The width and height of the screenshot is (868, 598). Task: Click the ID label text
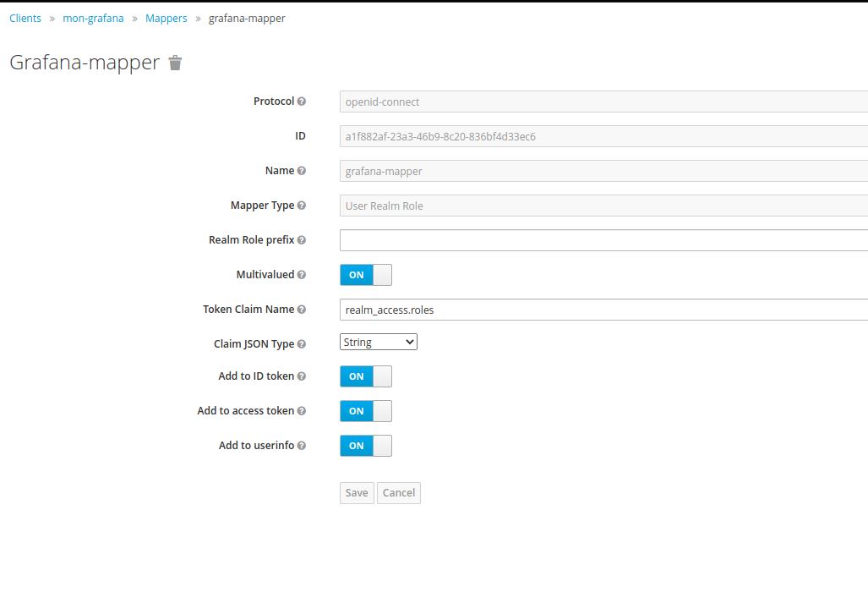300,136
